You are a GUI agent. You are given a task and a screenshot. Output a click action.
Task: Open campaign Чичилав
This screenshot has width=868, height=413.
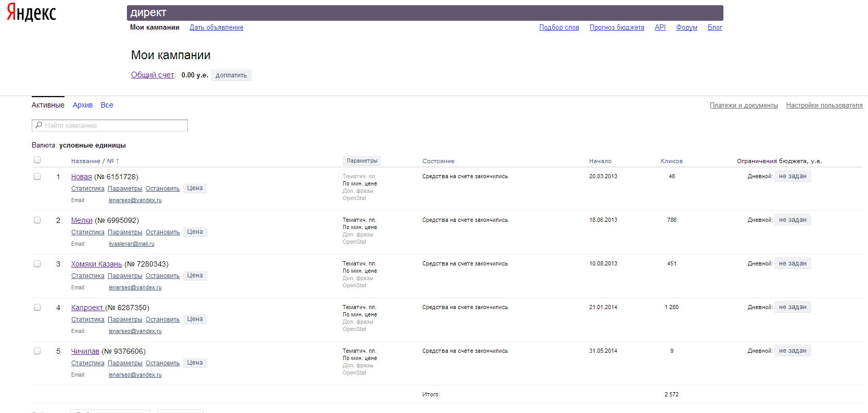click(85, 351)
